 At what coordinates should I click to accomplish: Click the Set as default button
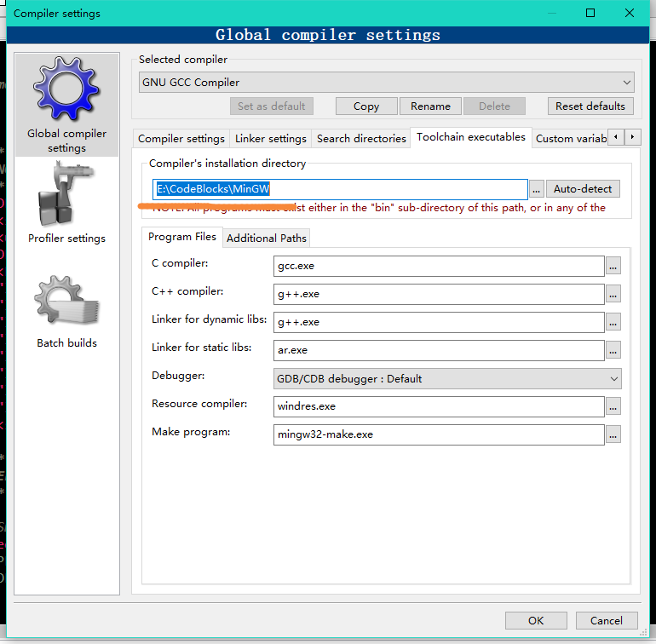click(272, 106)
